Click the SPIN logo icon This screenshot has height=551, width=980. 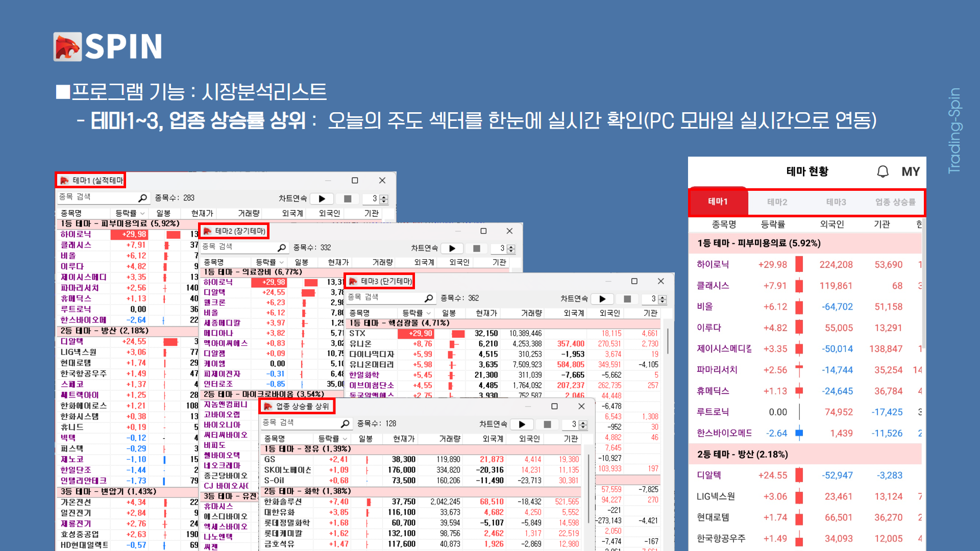point(67,47)
